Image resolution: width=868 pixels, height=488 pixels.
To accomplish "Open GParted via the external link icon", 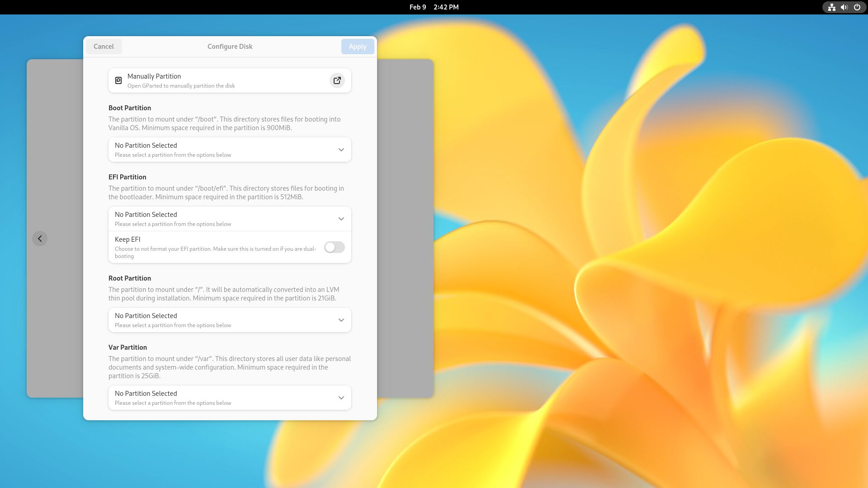I will [x=337, y=80].
